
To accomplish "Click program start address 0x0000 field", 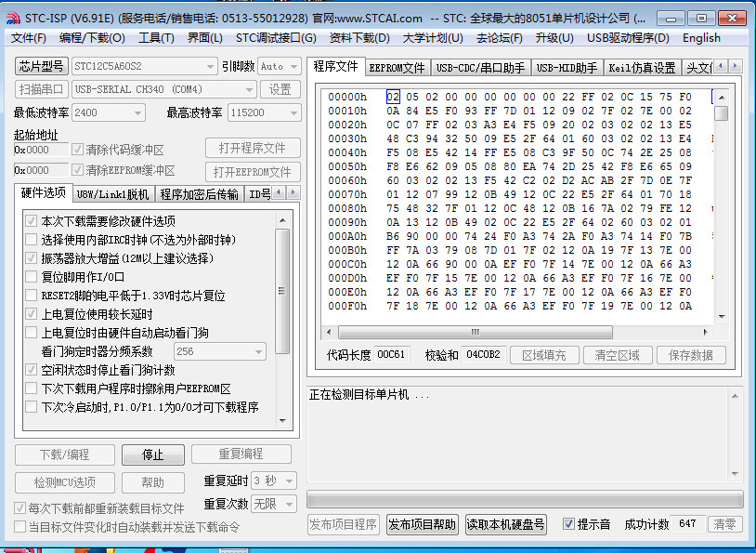I will coord(41,150).
